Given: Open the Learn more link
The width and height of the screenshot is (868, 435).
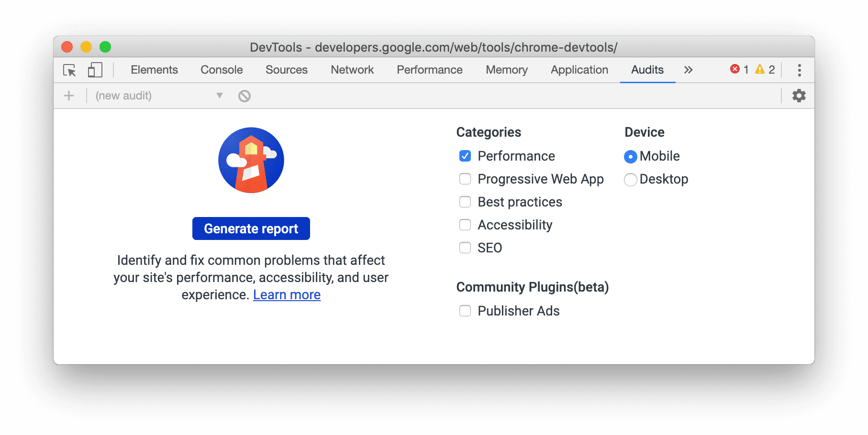Looking at the screenshot, I should 286,294.
